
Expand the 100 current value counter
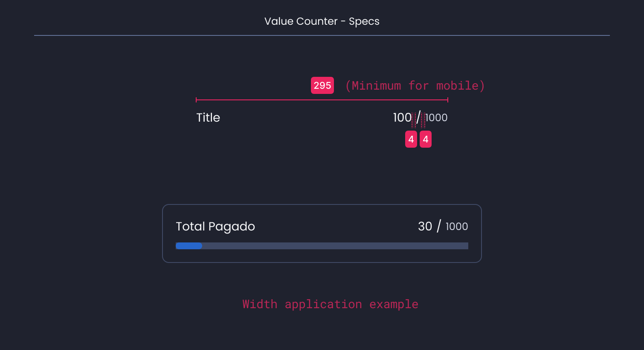[401, 117]
